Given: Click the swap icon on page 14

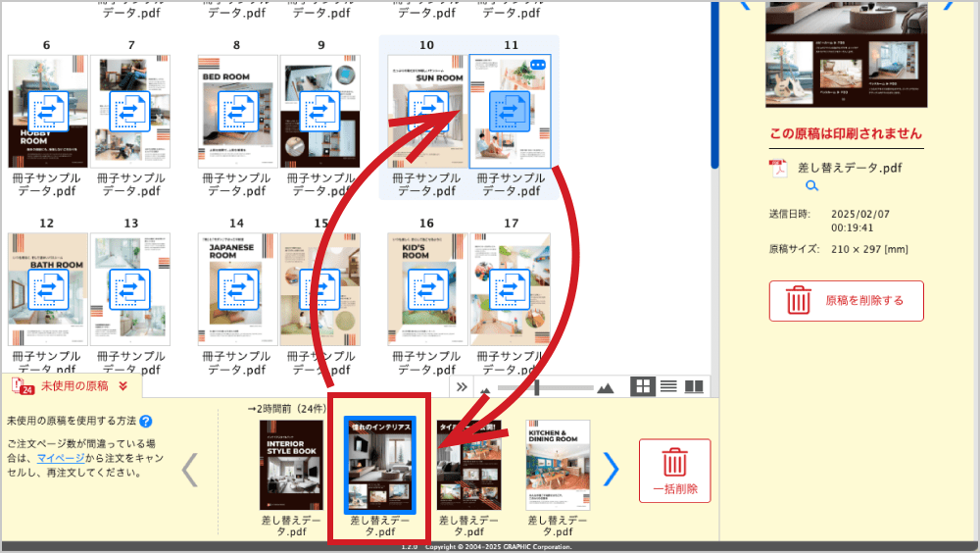Looking at the screenshot, I should tap(237, 290).
